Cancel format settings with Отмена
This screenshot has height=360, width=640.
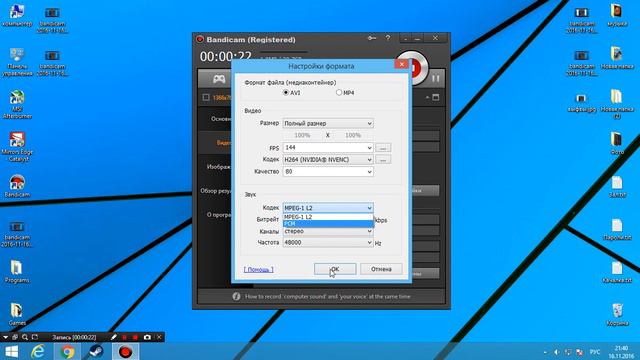coord(381,269)
